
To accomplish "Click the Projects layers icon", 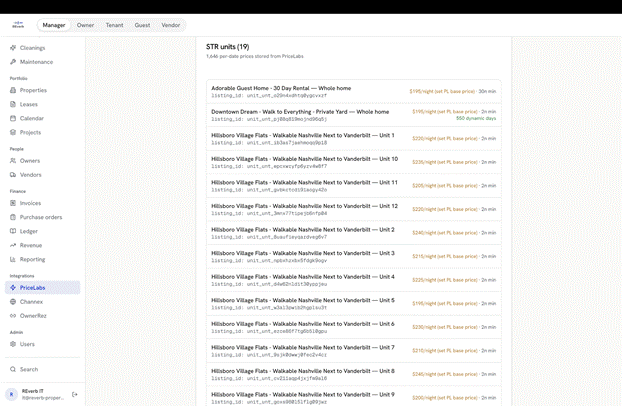I will click(x=13, y=133).
